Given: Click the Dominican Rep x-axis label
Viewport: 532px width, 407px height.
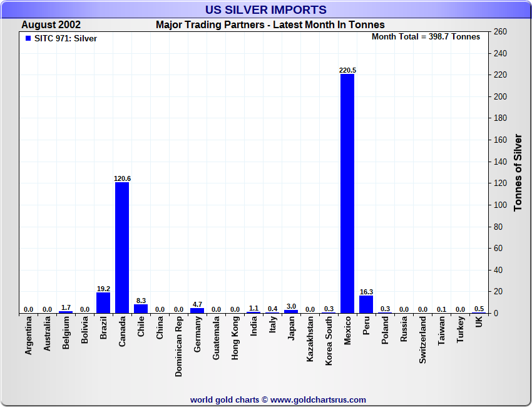Looking at the screenshot, I should (x=179, y=346).
